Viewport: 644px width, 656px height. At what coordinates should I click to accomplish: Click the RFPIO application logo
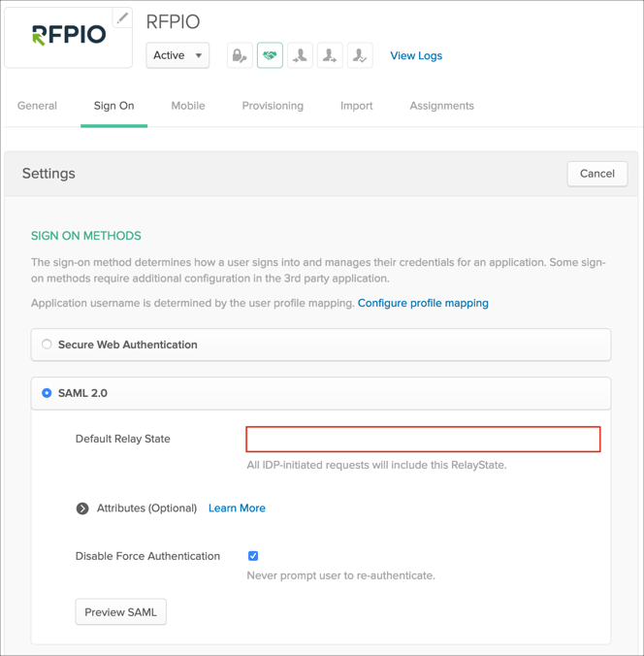68,36
